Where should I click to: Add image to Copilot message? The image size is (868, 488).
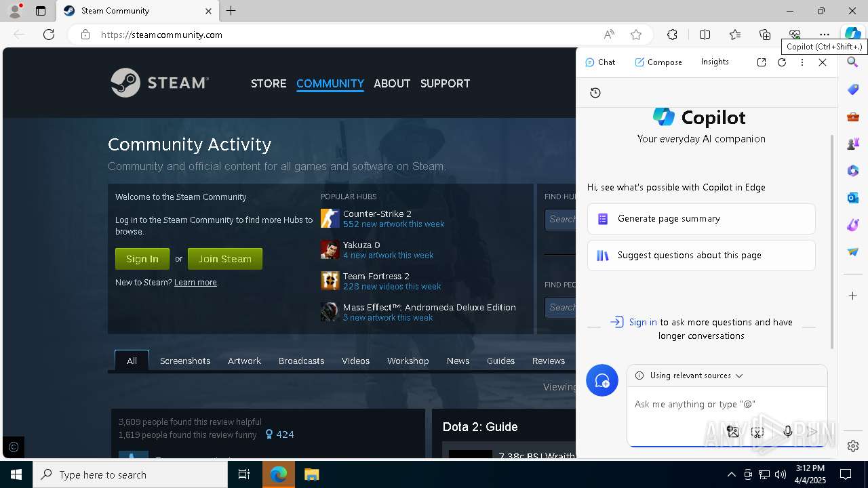733,432
